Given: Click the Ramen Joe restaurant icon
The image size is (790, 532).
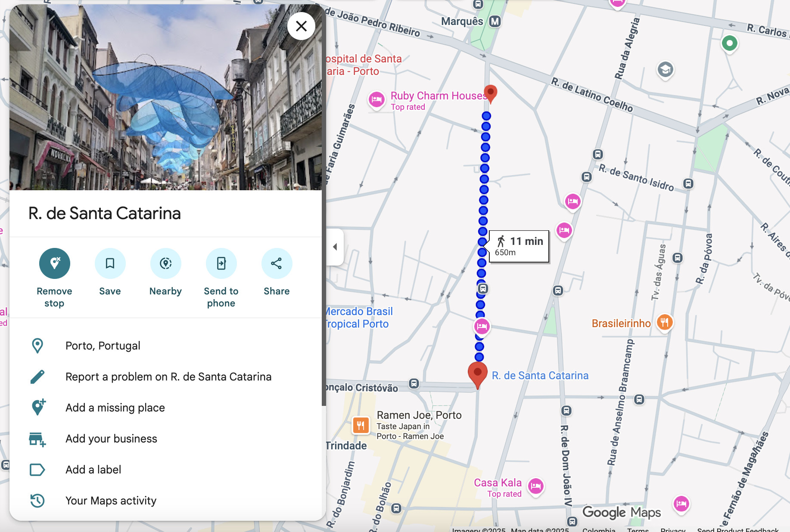Looking at the screenshot, I should (x=361, y=425).
